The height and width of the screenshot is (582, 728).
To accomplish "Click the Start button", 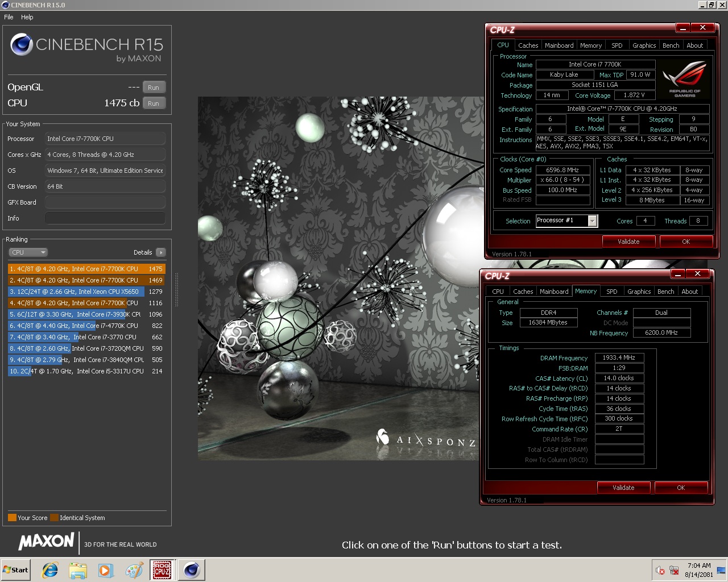I will click(15, 570).
